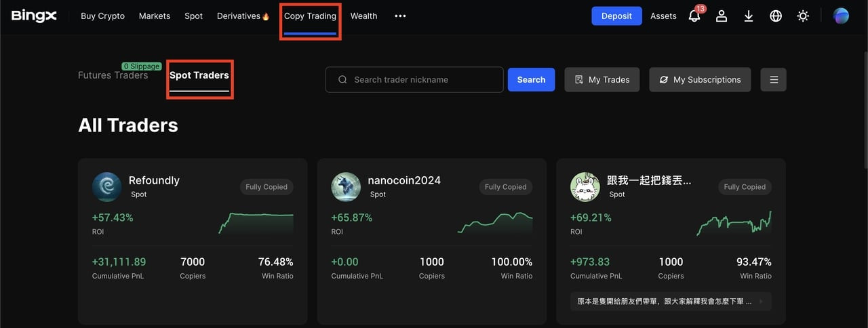Open the Copy Trading menu item

coord(310,16)
